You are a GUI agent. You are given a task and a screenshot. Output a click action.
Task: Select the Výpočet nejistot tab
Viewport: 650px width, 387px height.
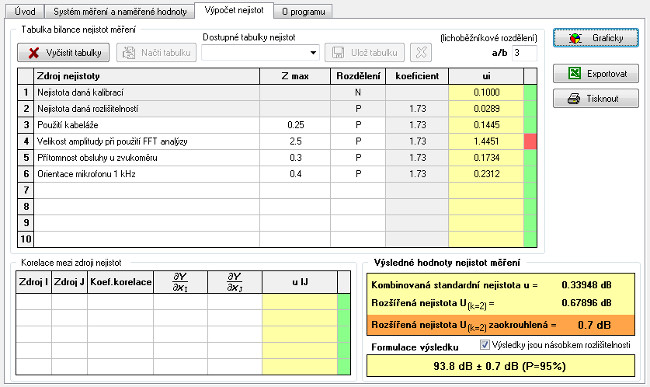(x=234, y=10)
